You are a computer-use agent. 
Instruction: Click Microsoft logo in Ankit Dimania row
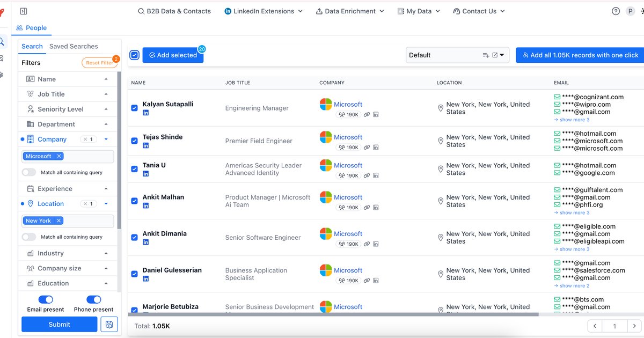(326, 234)
